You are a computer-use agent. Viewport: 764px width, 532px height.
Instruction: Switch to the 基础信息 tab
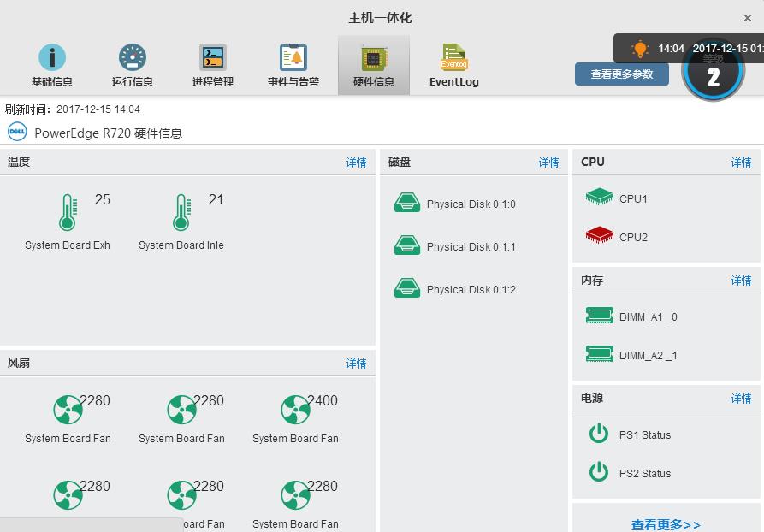click(52, 62)
